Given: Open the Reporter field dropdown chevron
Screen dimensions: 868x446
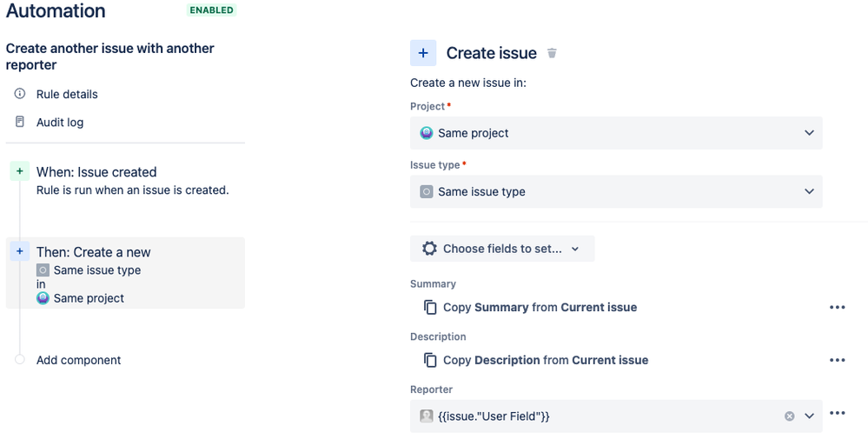Looking at the screenshot, I should coord(809,416).
